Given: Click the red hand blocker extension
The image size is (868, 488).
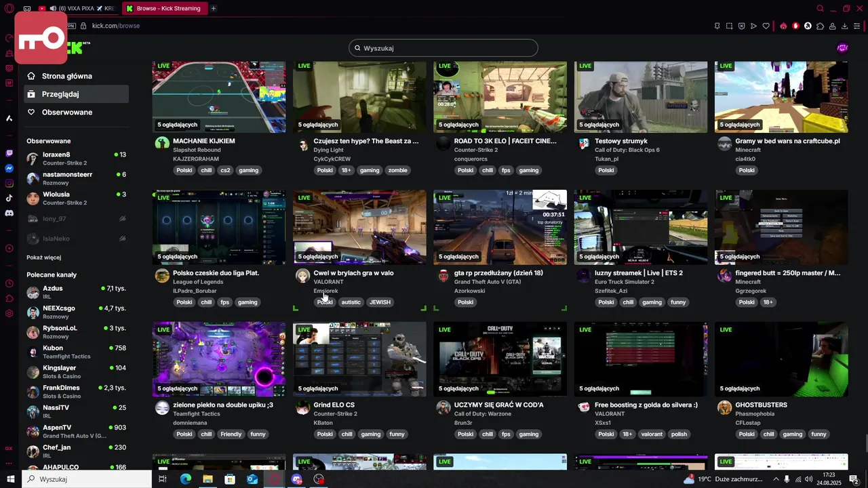Looking at the screenshot, I should [795, 26].
